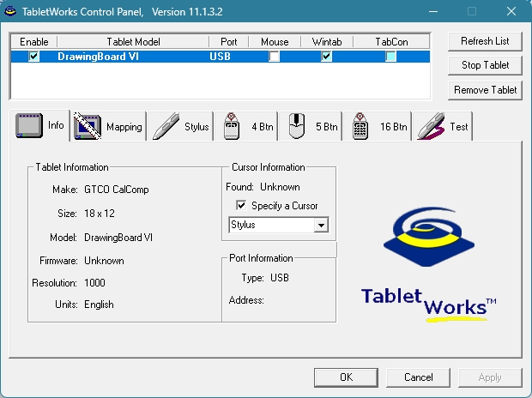
Task: Click the Info tab tablet icon
Action: point(30,126)
